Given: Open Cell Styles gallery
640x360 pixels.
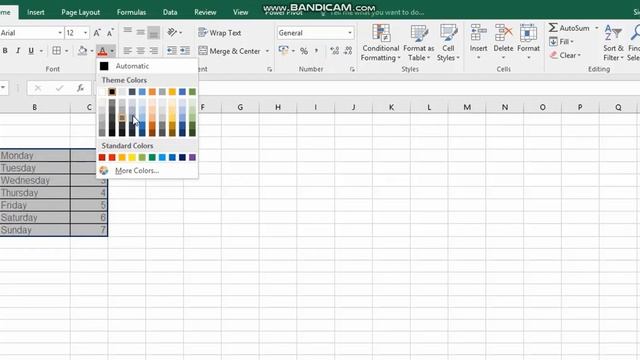Looking at the screenshot, I should point(448,43).
